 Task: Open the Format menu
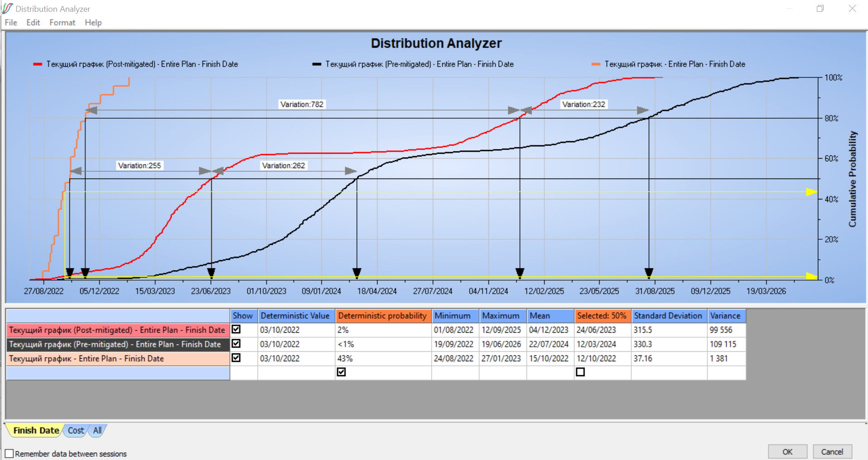[62, 23]
